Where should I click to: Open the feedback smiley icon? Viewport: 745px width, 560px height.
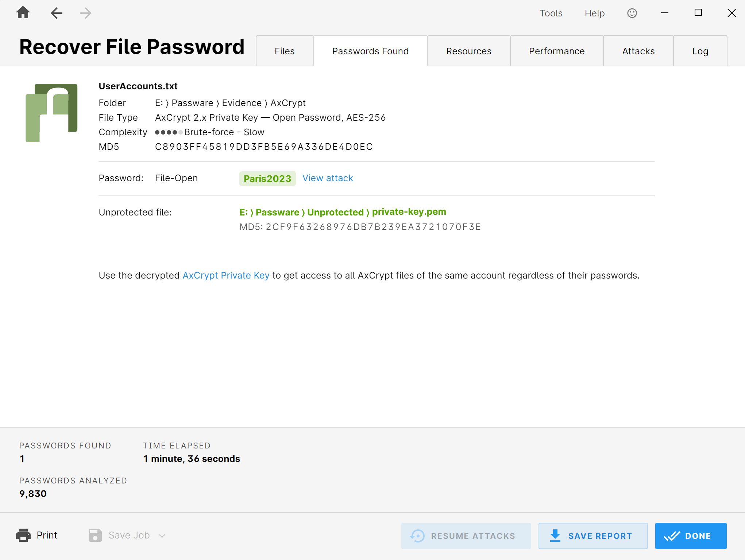tap(632, 13)
